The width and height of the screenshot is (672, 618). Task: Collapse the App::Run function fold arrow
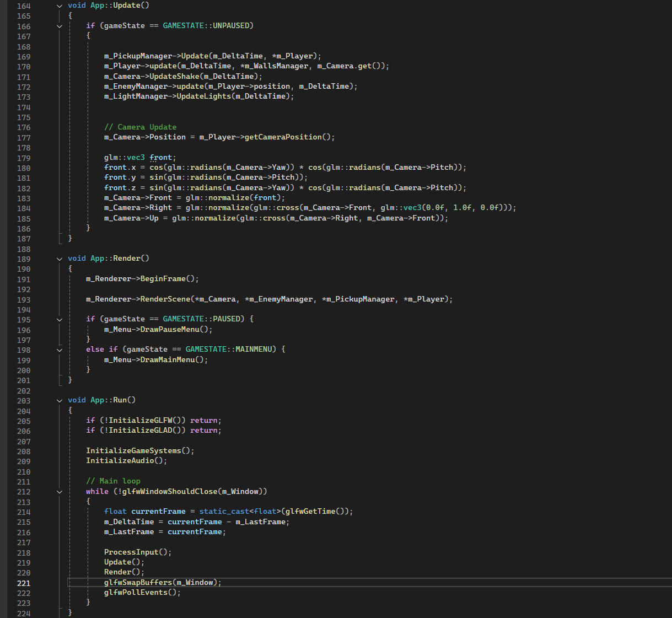coord(60,400)
